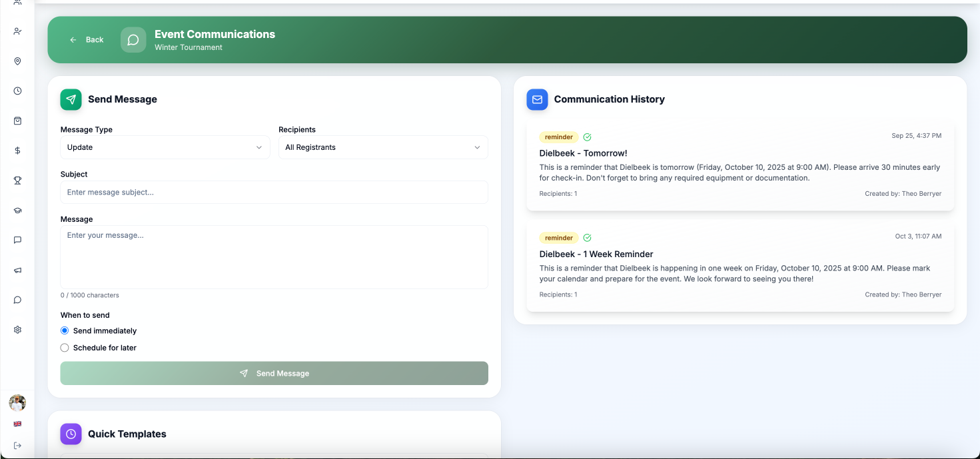Open the location pin sidebar icon
Viewport: 980px width, 459px height.
point(17,61)
